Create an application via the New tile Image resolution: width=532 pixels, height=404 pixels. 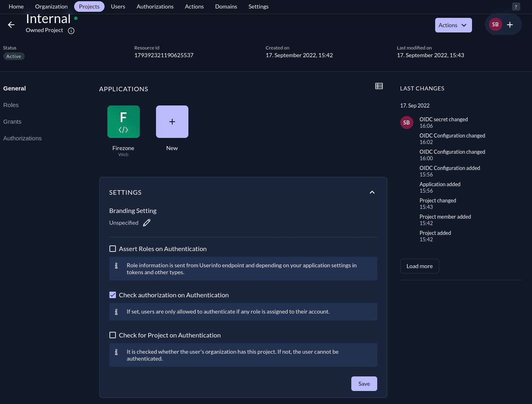(x=172, y=121)
